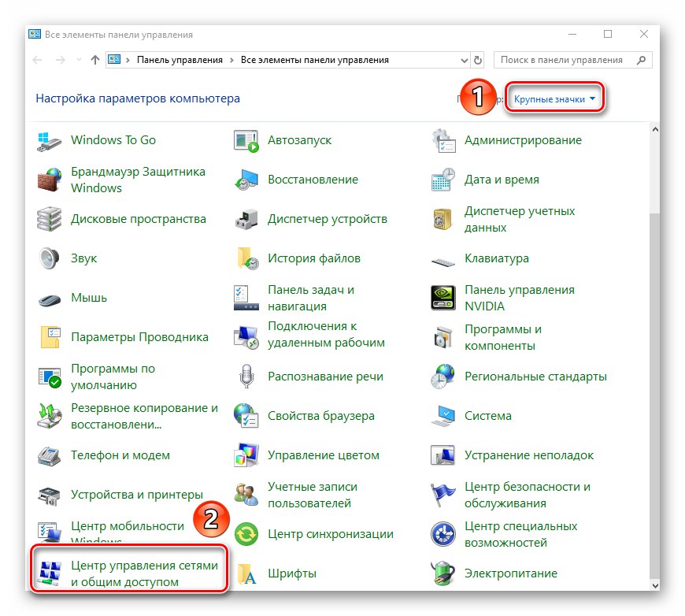Click the Распознавание речи microphone icon

246,377
